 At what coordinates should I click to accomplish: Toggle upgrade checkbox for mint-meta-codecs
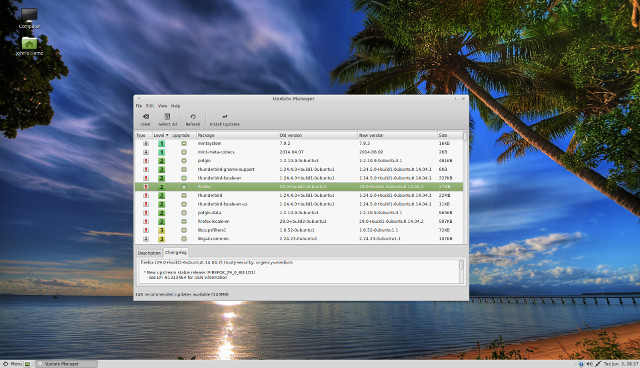tap(184, 152)
